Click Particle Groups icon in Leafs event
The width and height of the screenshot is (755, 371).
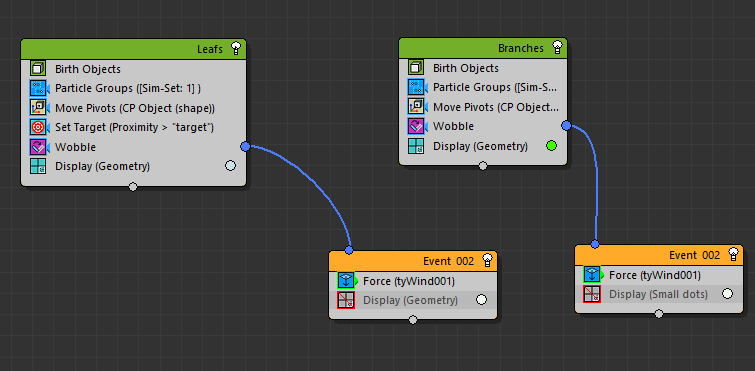click(x=38, y=89)
